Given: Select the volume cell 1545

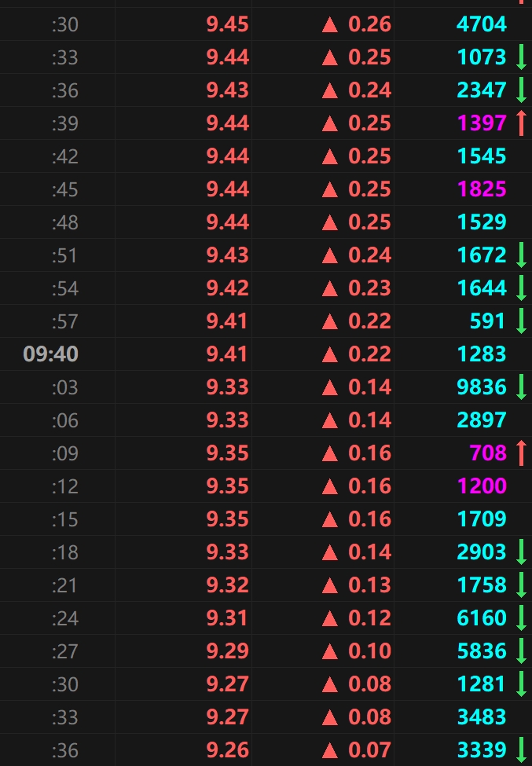Looking at the screenshot, I should pyautogui.click(x=482, y=156).
